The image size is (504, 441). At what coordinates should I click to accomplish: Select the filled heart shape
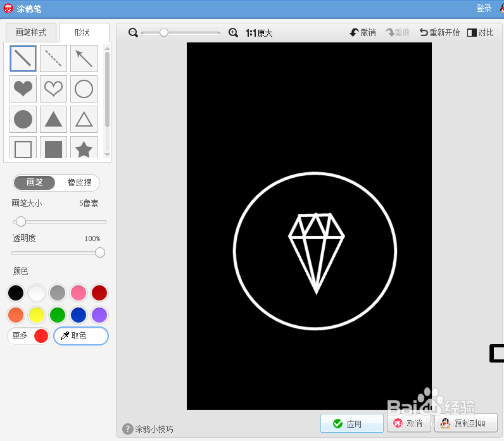(23, 89)
